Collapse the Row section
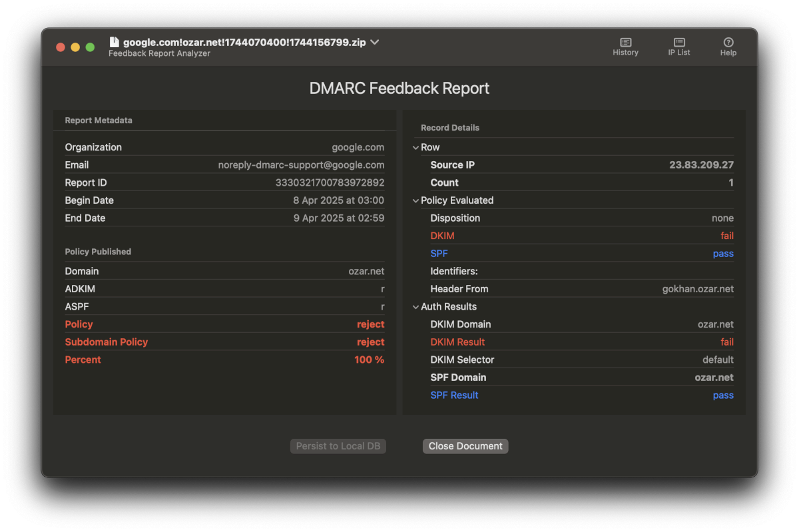This screenshot has width=799, height=532. pos(415,148)
